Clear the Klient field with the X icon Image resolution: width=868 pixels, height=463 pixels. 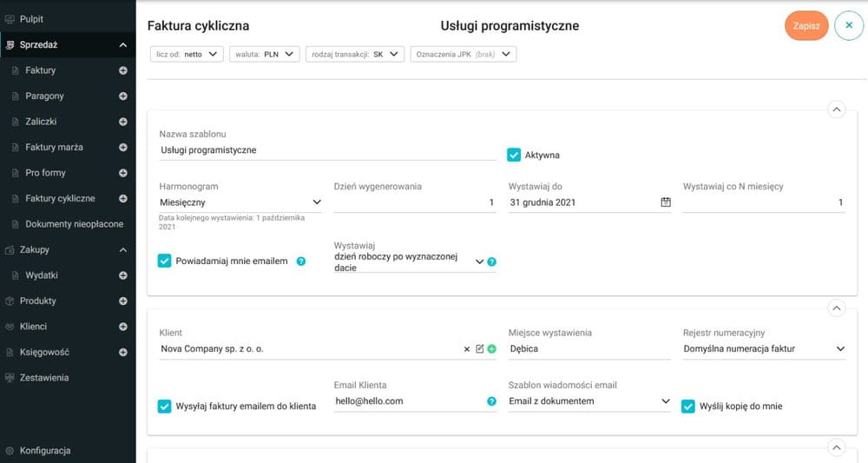(x=466, y=349)
